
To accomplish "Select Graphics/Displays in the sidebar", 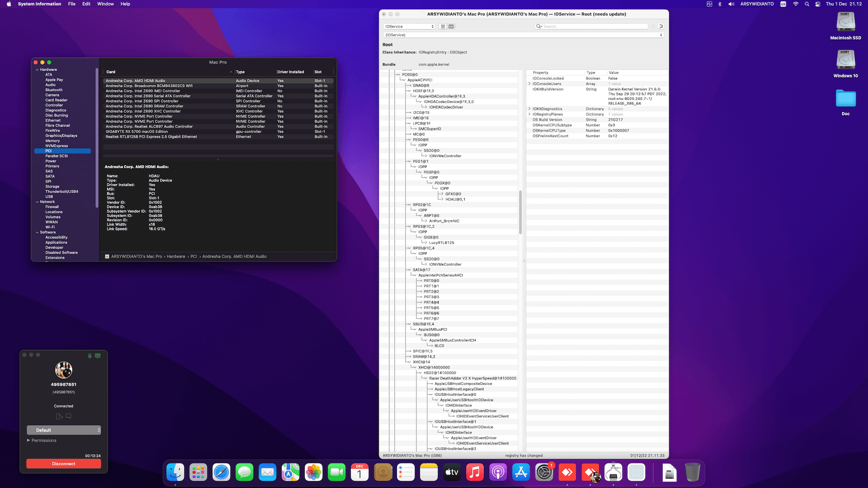I will [x=61, y=136].
